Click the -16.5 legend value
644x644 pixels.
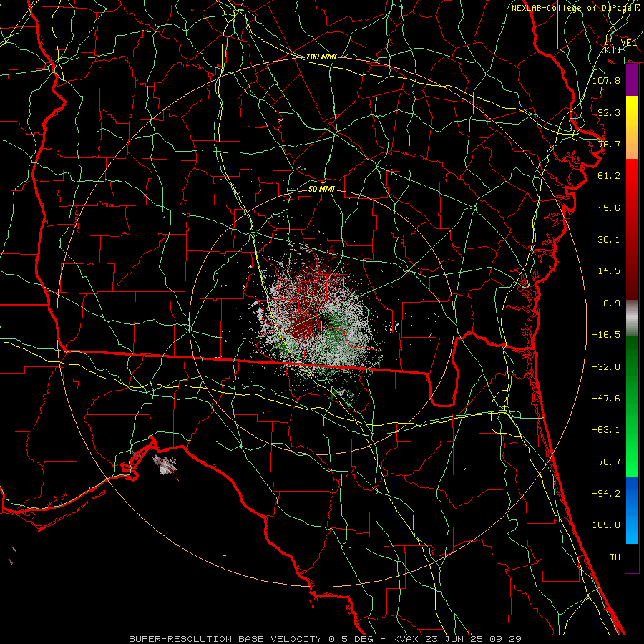coord(606,335)
